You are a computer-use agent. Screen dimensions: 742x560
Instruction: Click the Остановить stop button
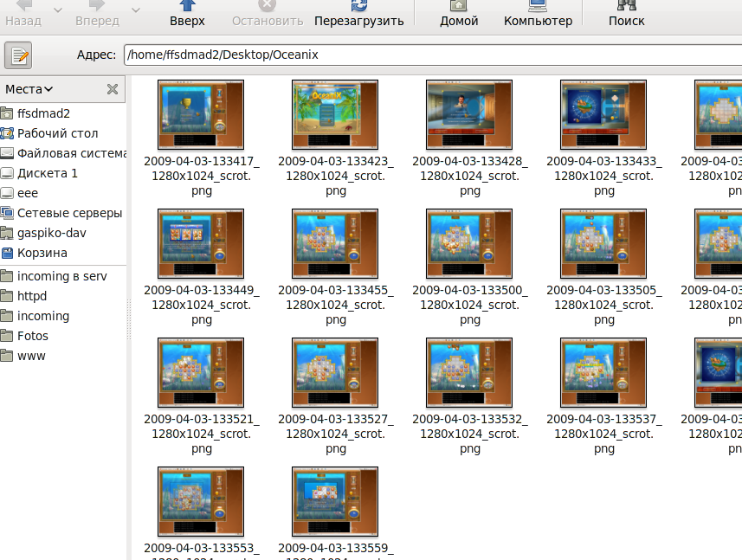click(x=268, y=14)
